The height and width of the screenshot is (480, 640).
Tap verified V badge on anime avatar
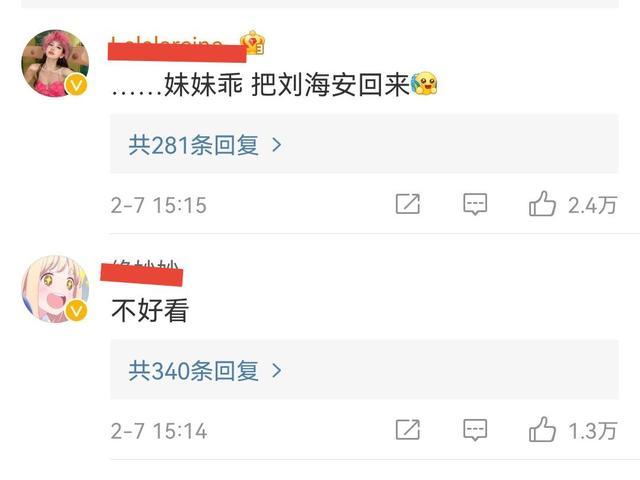76,311
